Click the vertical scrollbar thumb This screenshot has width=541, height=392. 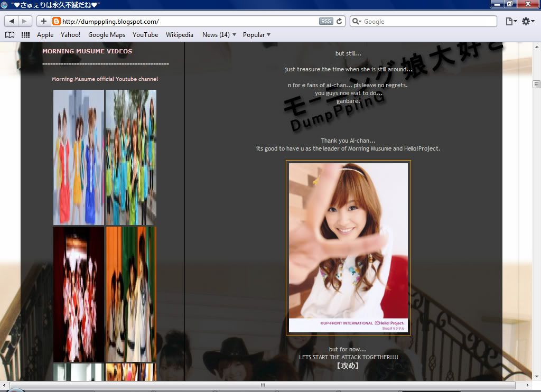(537, 84)
